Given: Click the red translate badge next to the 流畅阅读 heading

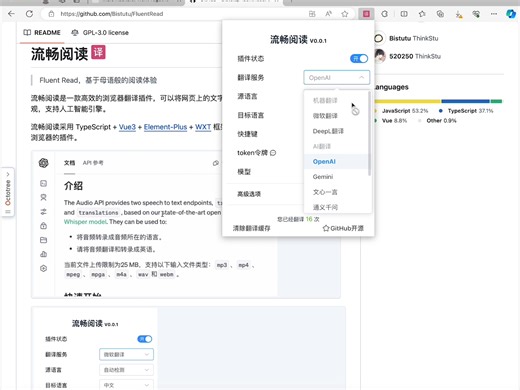Looking at the screenshot, I should click(98, 52).
